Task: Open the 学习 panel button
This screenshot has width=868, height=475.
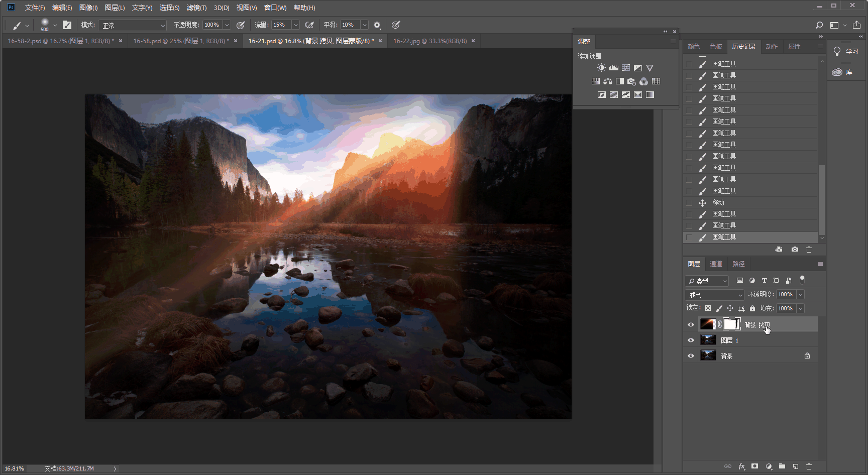Action: tap(846, 51)
